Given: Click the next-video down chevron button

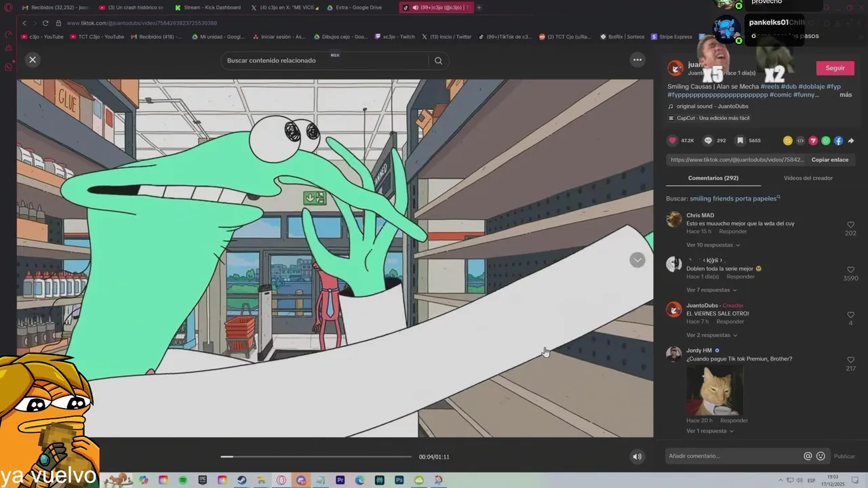Looking at the screenshot, I should pyautogui.click(x=637, y=260).
